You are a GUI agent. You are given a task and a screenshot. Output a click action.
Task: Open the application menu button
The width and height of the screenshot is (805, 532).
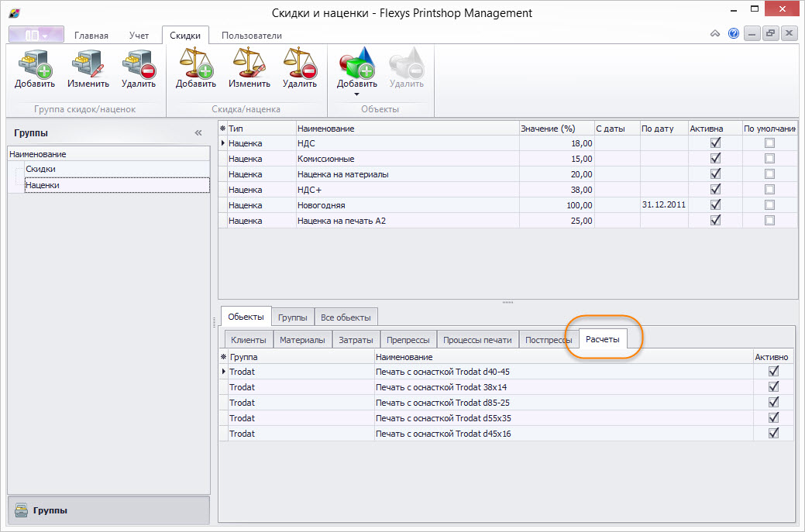tap(36, 35)
